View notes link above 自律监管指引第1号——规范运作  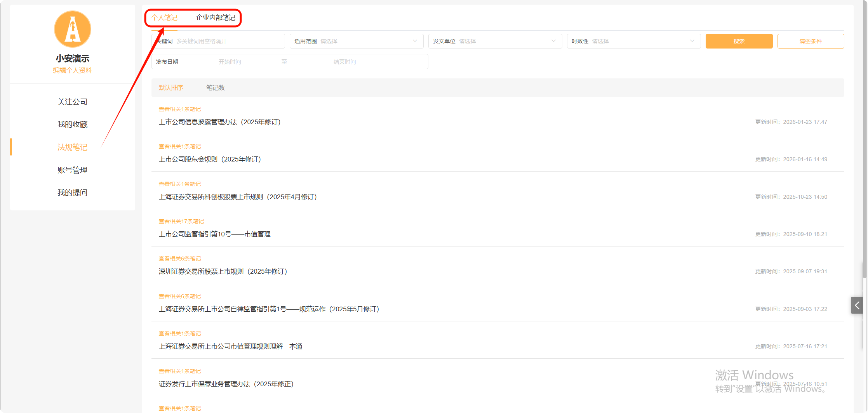pos(180,296)
